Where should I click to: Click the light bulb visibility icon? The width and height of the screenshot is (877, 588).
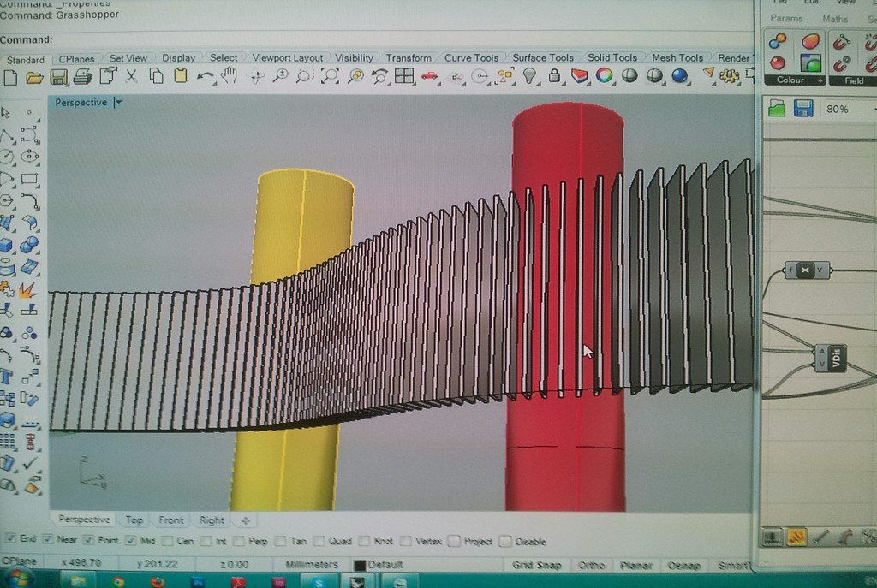(529, 76)
